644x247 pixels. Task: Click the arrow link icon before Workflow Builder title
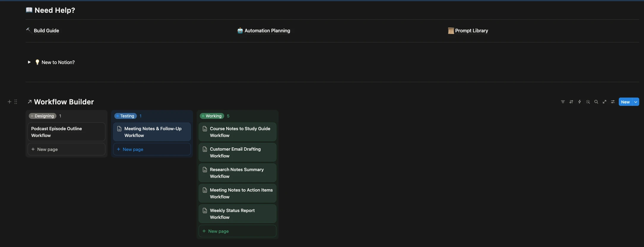29,102
